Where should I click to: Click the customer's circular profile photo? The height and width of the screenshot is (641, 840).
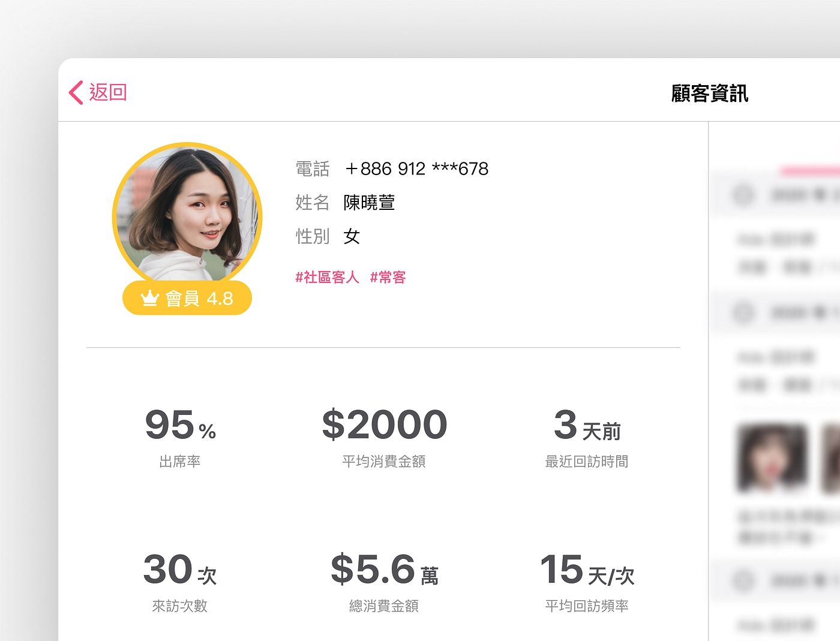point(187,214)
